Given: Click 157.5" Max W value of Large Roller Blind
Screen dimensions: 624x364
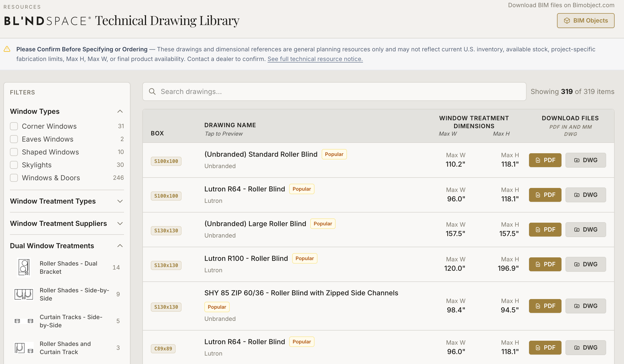Looking at the screenshot, I should (x=455, y=234).
